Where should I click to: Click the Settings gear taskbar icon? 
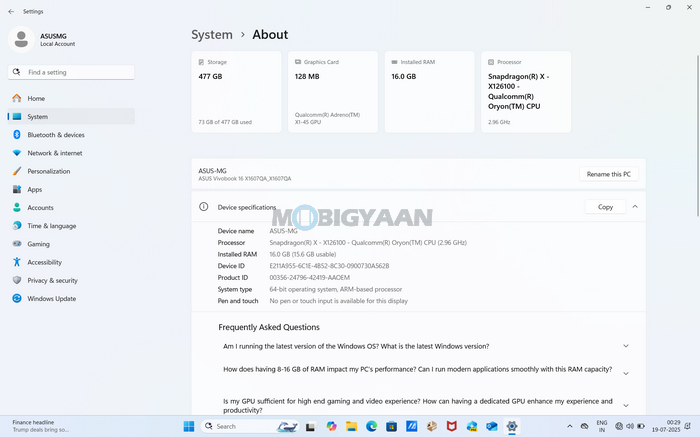(x=512, y=426)
